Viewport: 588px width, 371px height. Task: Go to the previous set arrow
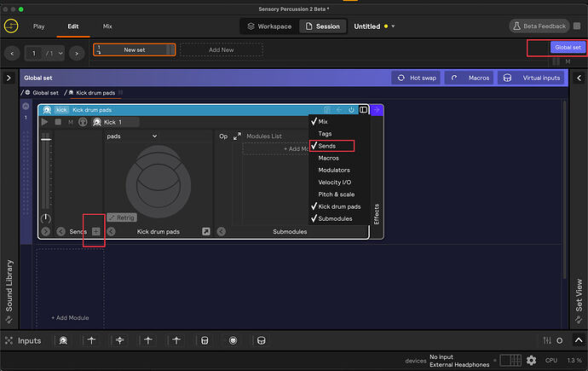click(x=12, y=54)
